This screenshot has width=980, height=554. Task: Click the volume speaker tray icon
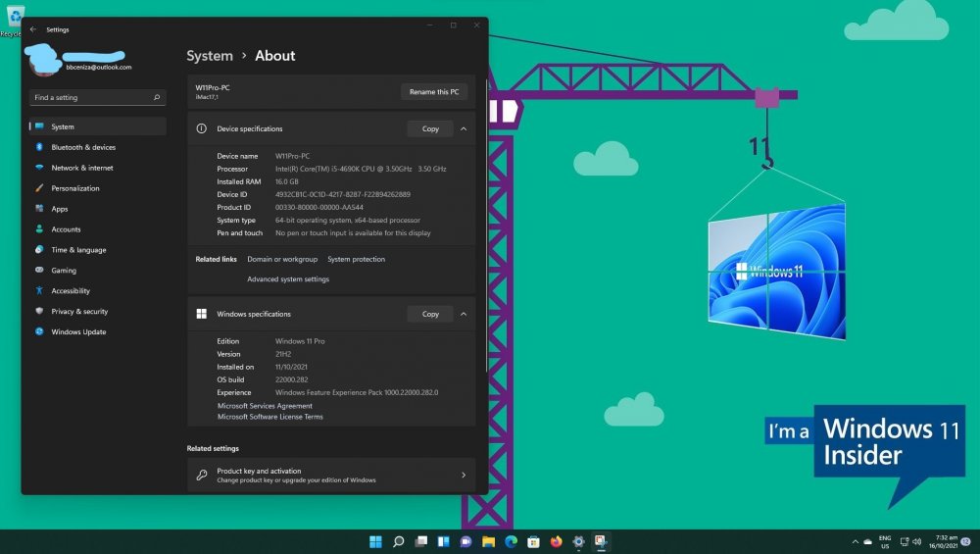coord(917,541)
